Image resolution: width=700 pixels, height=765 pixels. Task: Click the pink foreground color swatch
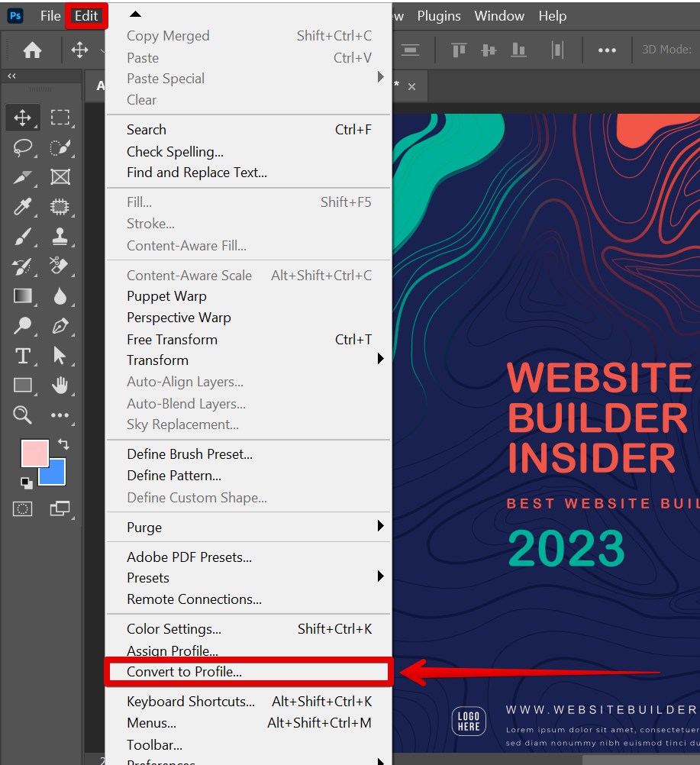click(33, 453)
